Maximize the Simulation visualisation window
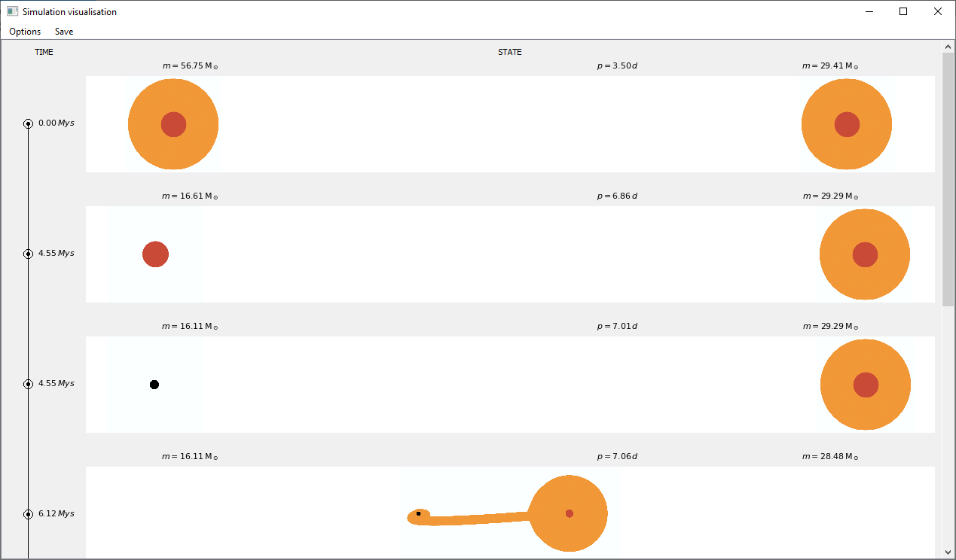The width and height of the screenshot is (956, 560). (x=903, y=12)
